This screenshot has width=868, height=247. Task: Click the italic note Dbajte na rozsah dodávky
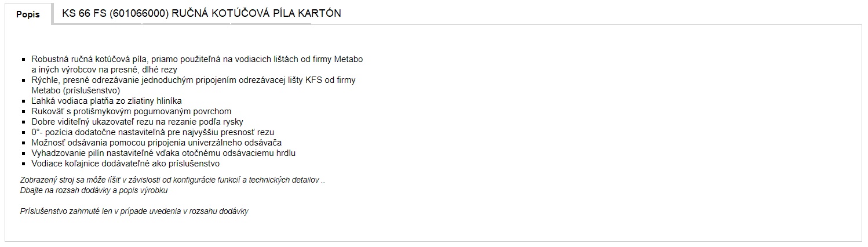94,190
